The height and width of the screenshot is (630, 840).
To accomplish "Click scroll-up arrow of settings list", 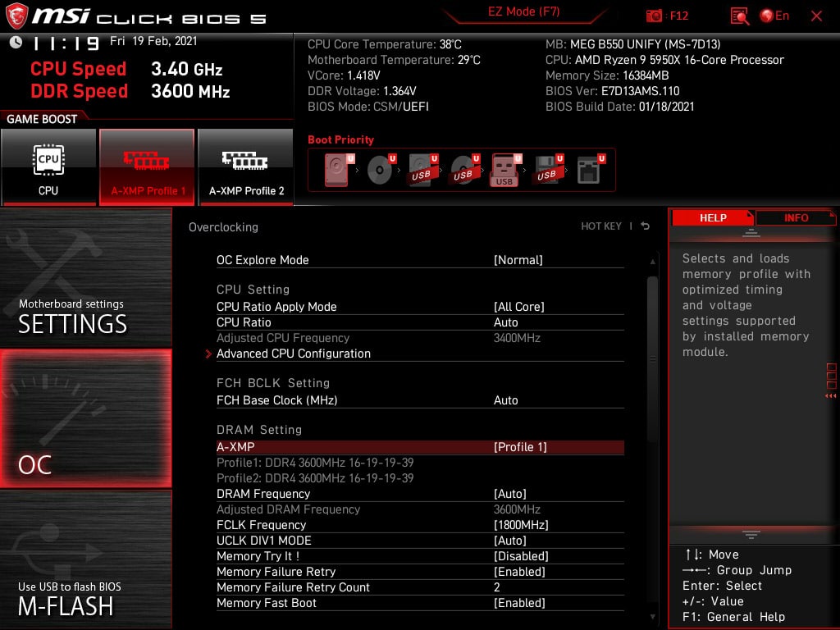I will pos(652,262).
